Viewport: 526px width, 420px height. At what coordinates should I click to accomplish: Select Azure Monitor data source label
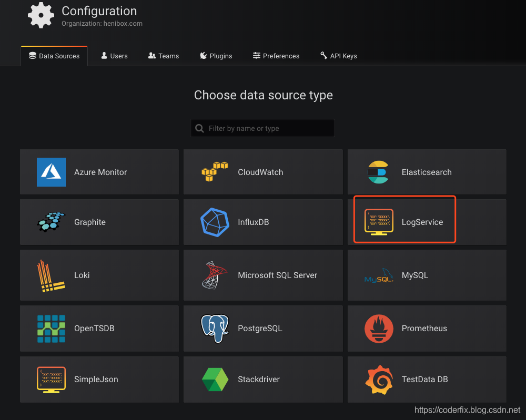100,172
